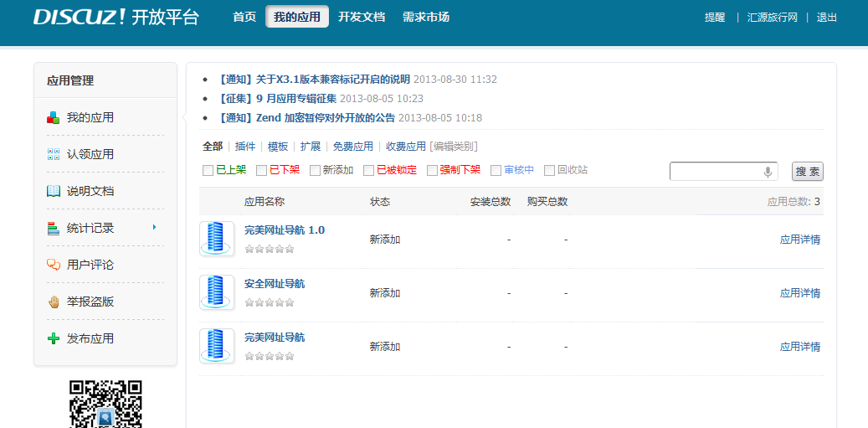
Task: Open 用户评论 in the sidebar
Action: coord(90,266)
